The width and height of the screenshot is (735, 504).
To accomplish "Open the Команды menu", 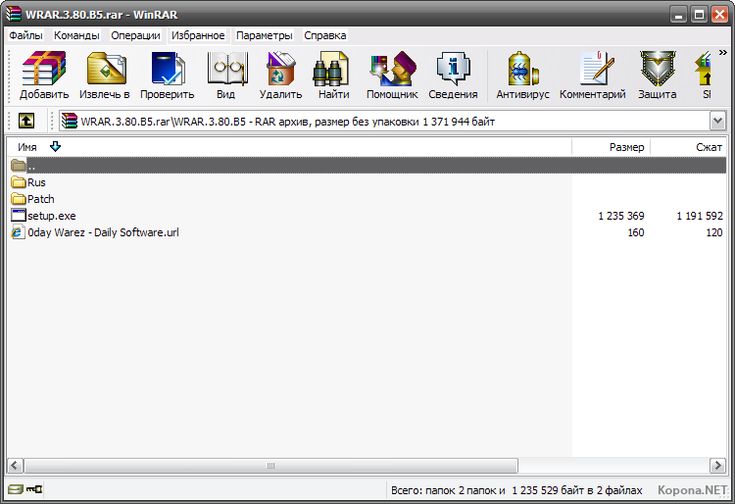I will 76,35.
